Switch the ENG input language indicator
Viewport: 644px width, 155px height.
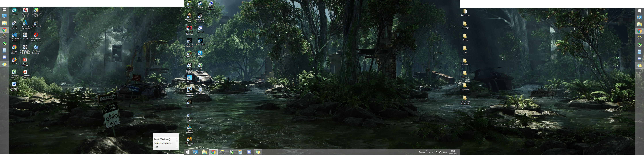[x=445, y=152]
